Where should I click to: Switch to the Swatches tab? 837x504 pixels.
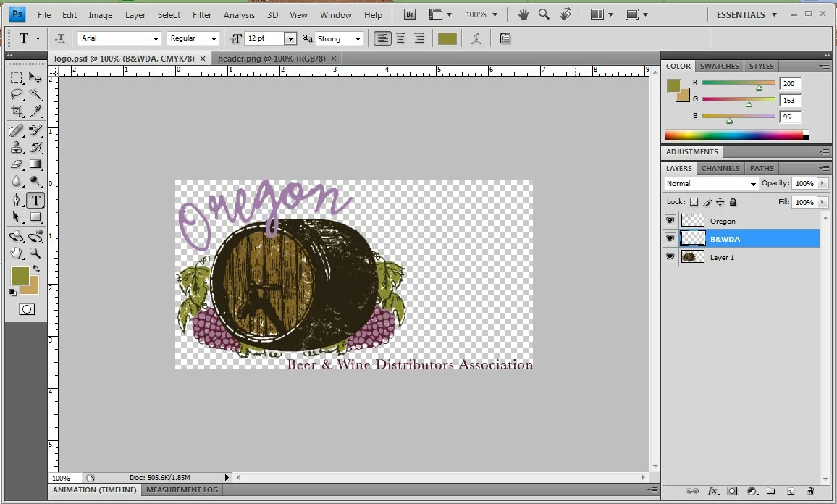coord(719,66)
